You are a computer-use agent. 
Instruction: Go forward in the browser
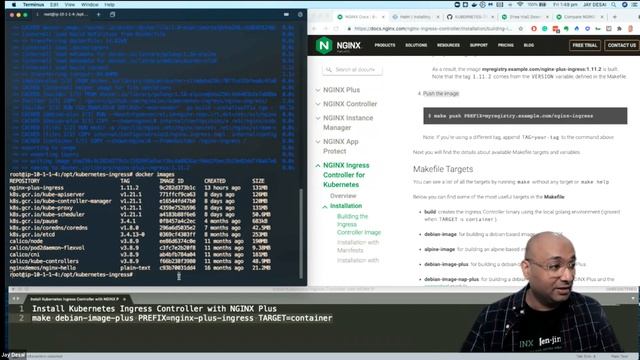coord(325,29)
